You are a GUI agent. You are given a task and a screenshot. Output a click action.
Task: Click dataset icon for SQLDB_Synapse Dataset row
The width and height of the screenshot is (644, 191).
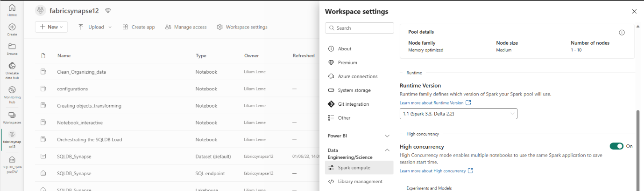pos(43,157)
